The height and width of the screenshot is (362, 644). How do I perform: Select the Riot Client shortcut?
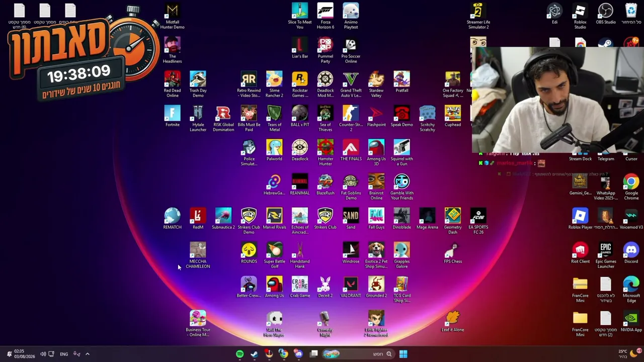pyautogui.click(x=580, y=253)
